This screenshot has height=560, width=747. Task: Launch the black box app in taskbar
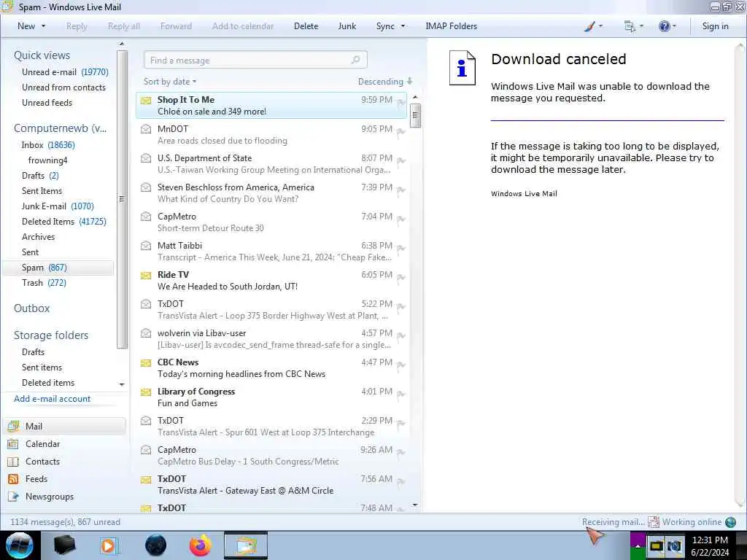(64, 545)
